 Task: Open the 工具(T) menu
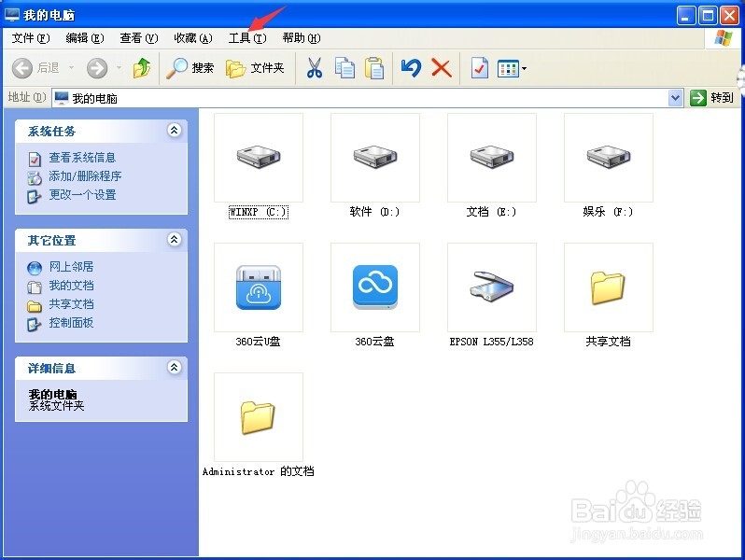[x=247, y=38]
